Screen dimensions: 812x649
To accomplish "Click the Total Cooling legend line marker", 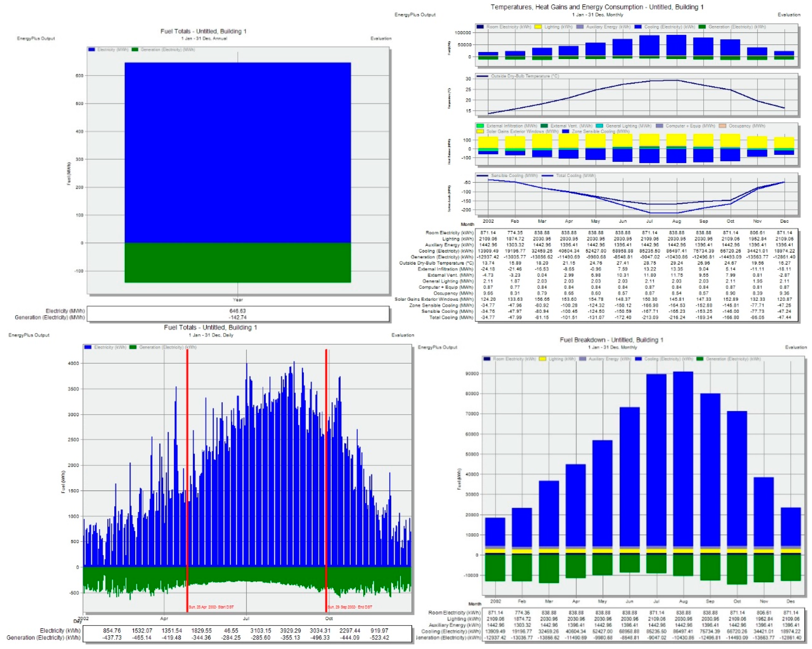I will 548,176.
